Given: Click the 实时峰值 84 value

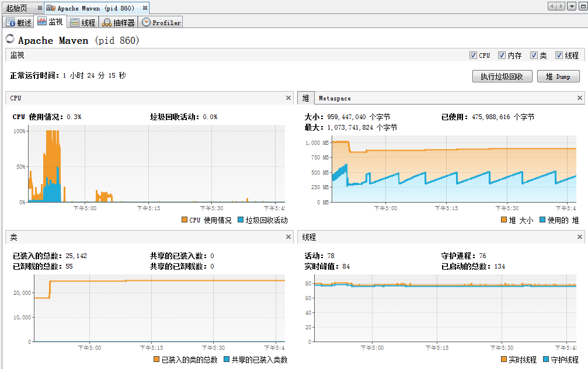Looking at the screenshot, I should coord(346,266).
